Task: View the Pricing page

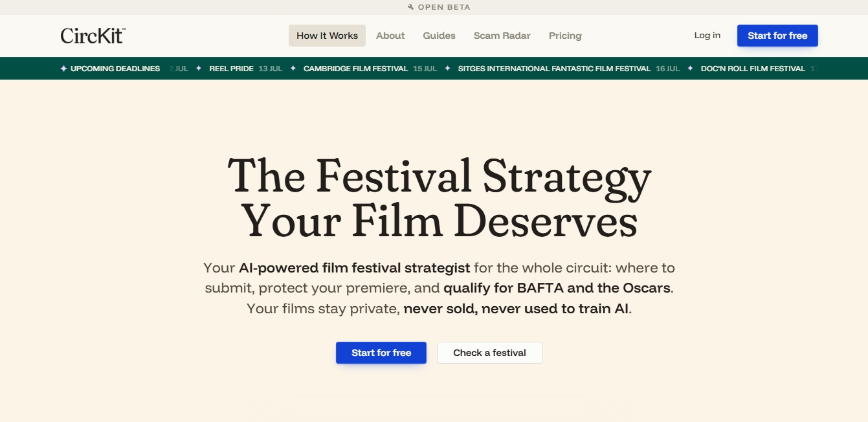Action: point(565,36)
